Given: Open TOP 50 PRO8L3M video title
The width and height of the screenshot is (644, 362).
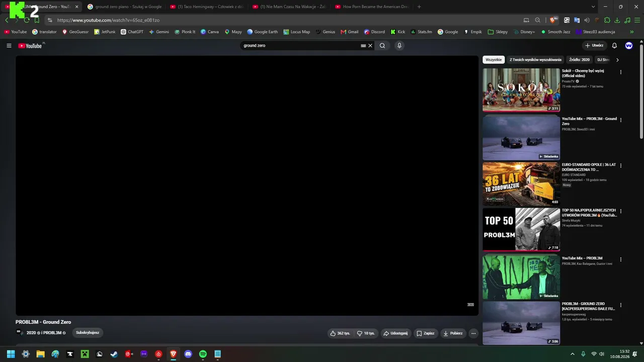Looking at the screenshot, I should click(x=589, y=213).
